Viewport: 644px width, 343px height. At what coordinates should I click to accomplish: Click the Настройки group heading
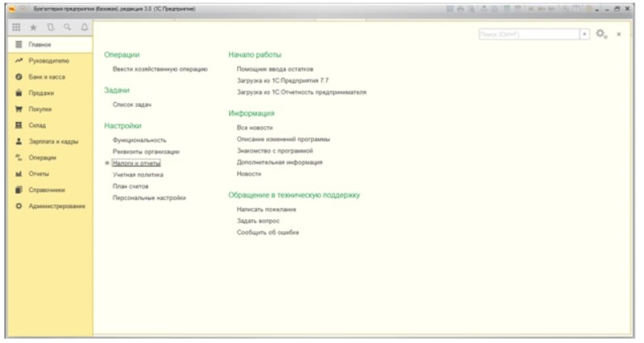(x=122, y=125)
